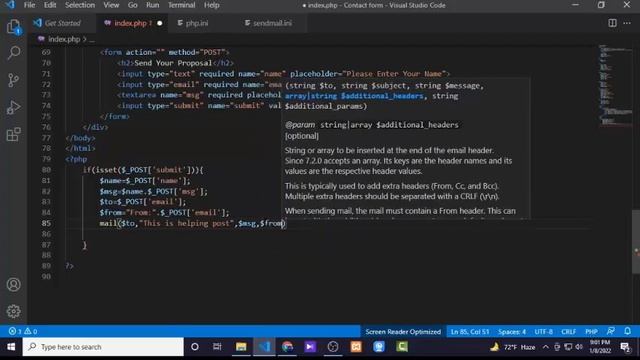Open the Search view in activity bar
Screen dimensions: 640x360
coord(13,53)
